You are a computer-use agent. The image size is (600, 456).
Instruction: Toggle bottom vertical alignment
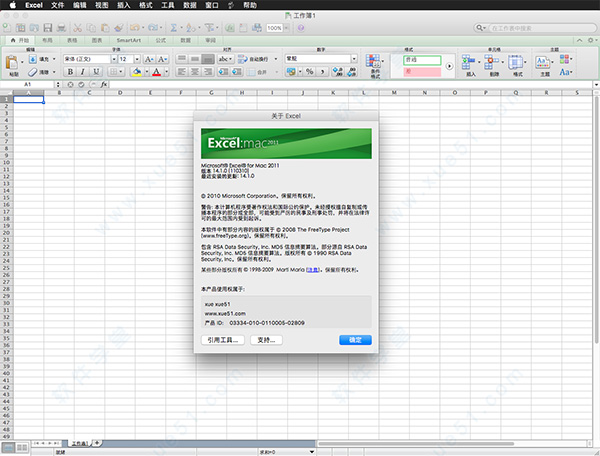coord(208,59)
